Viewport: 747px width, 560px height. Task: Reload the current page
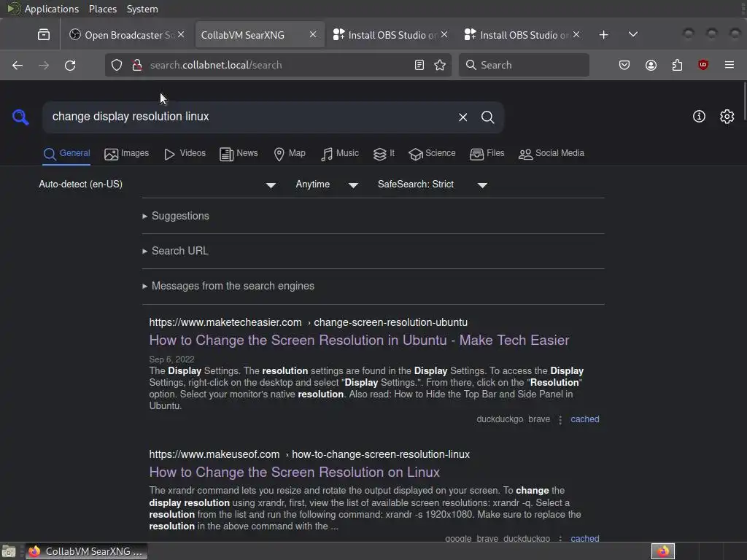(x=70, y=65)
